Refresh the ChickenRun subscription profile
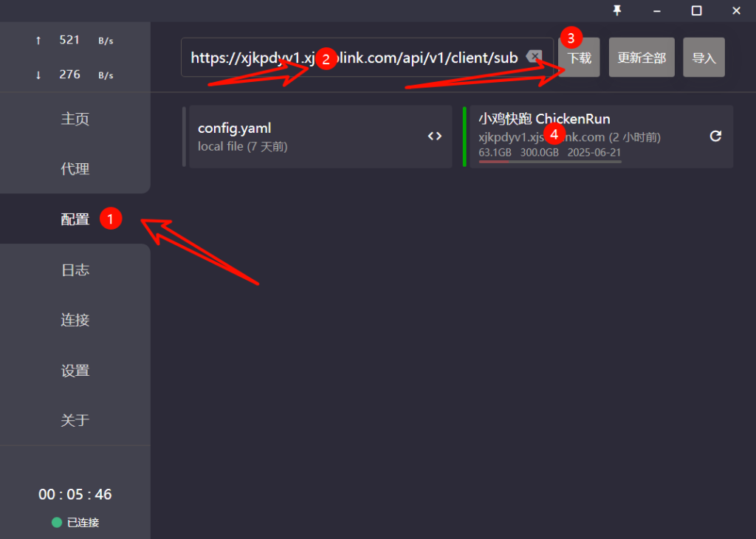The height and width of the screenshot is (539, 756). point(715,136)
